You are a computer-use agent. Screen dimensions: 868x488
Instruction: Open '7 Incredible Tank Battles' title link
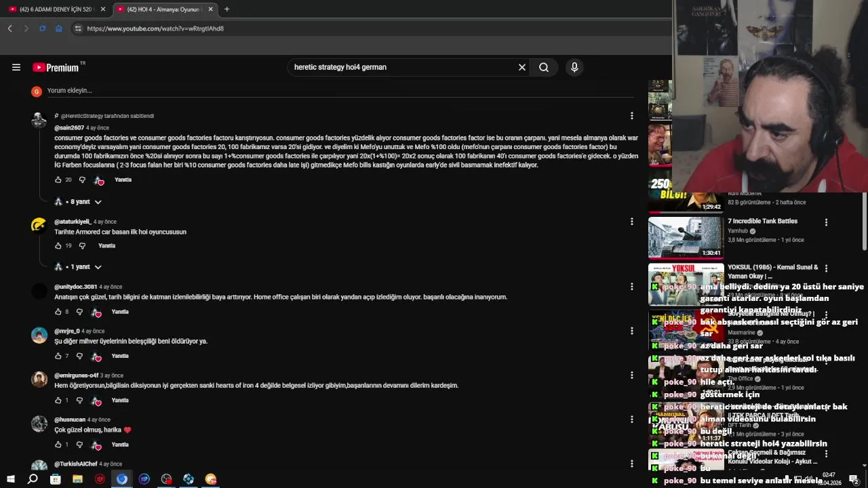click(x=762, y=221)
